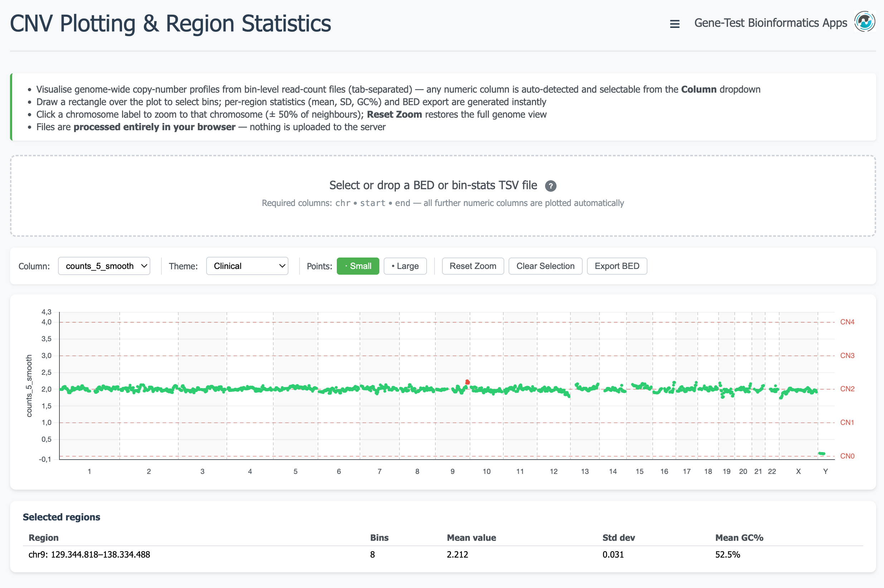884x588 pixels.
Task: Export selected regions as BED
Action: 616,266
